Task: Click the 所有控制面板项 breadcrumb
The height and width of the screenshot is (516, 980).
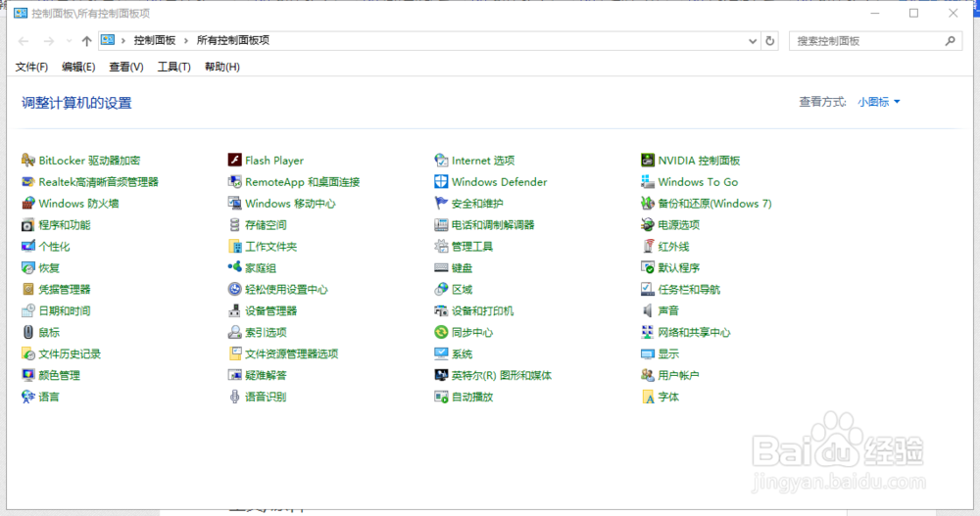Action: 232,40
